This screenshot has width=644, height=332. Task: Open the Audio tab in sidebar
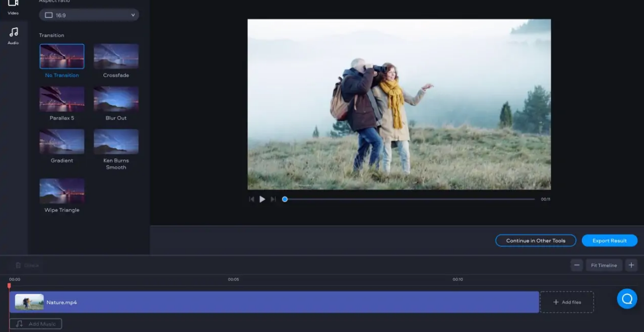point(13,35)
